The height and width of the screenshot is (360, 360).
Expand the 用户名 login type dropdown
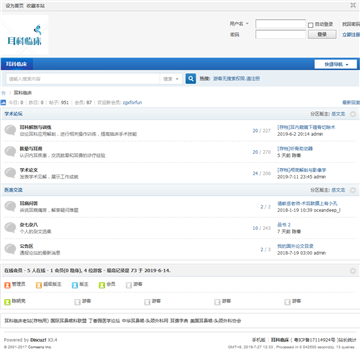pos(239,24)
